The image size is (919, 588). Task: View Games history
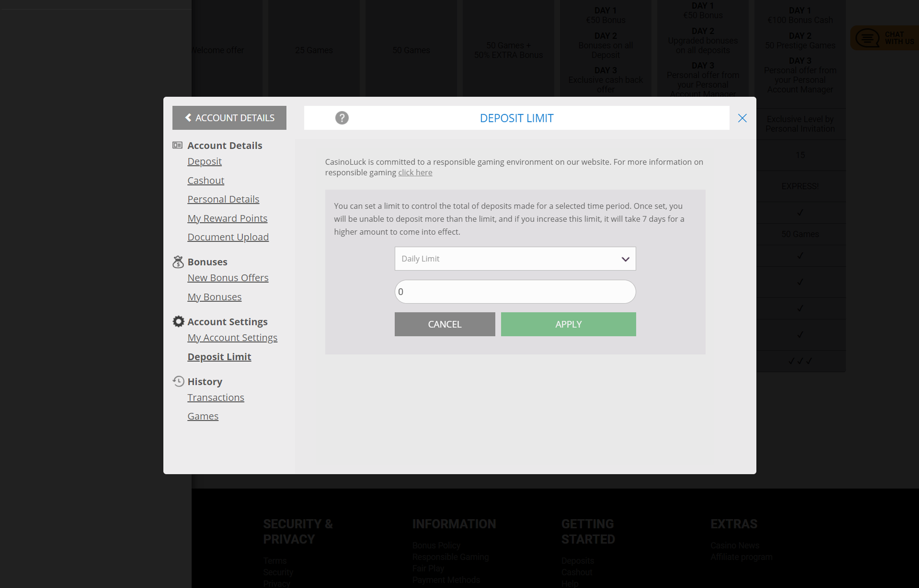(x=203, y=416)
